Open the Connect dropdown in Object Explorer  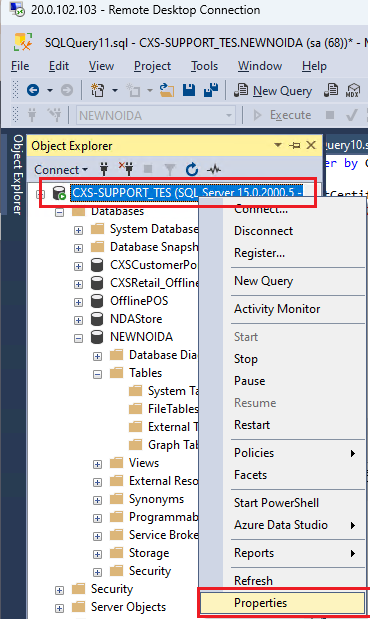(x=61, y=170)
